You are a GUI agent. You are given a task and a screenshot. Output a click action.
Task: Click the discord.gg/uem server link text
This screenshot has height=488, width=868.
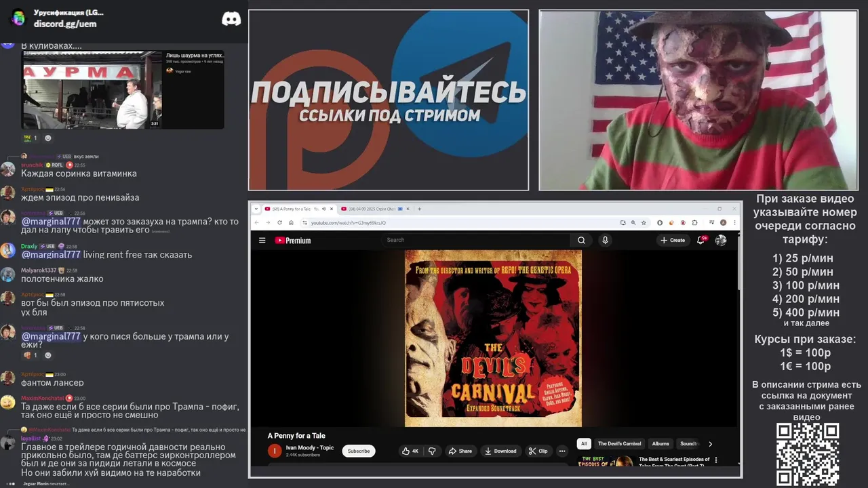click(x=65, y=24)
